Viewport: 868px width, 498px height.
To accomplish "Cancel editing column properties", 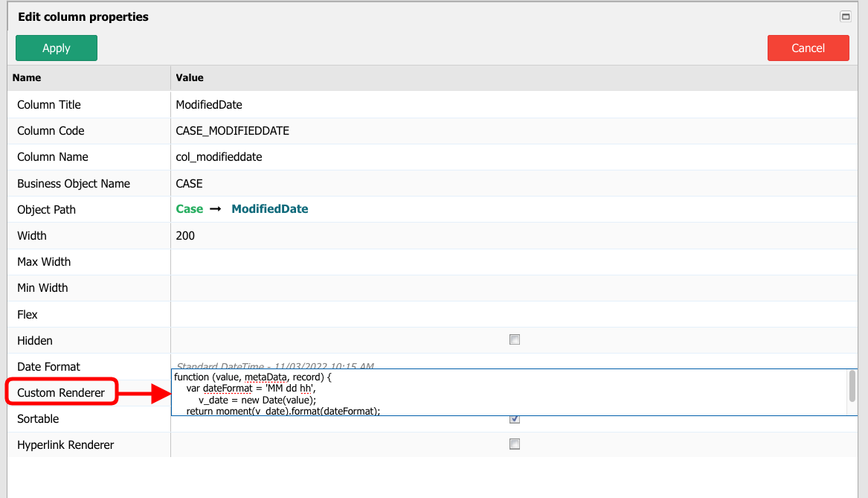I will pos(808,48).
